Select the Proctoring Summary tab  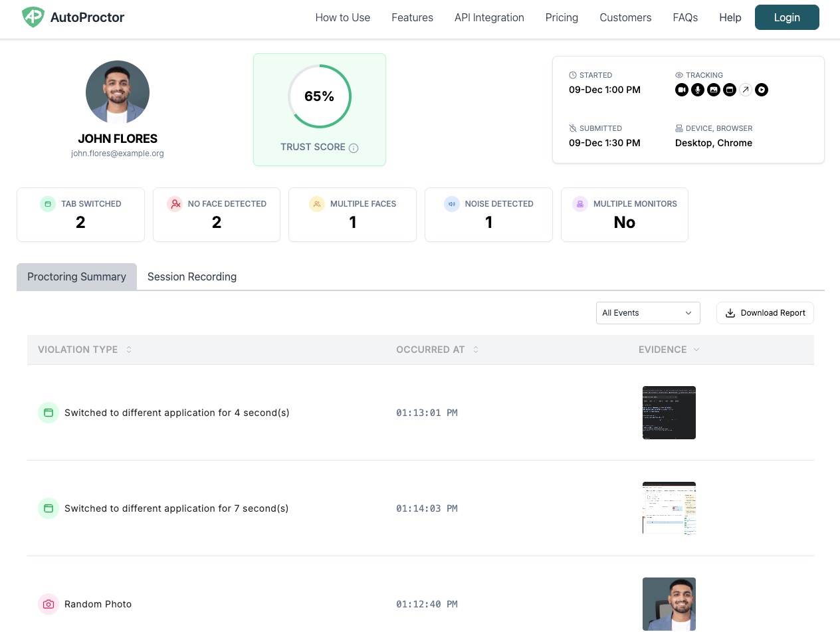coord(76,276)
